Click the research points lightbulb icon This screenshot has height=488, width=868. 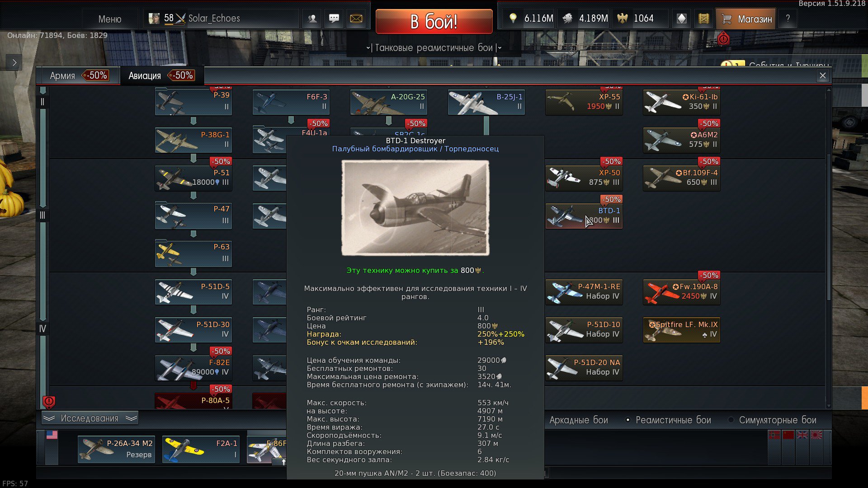[x=513, y=19]
